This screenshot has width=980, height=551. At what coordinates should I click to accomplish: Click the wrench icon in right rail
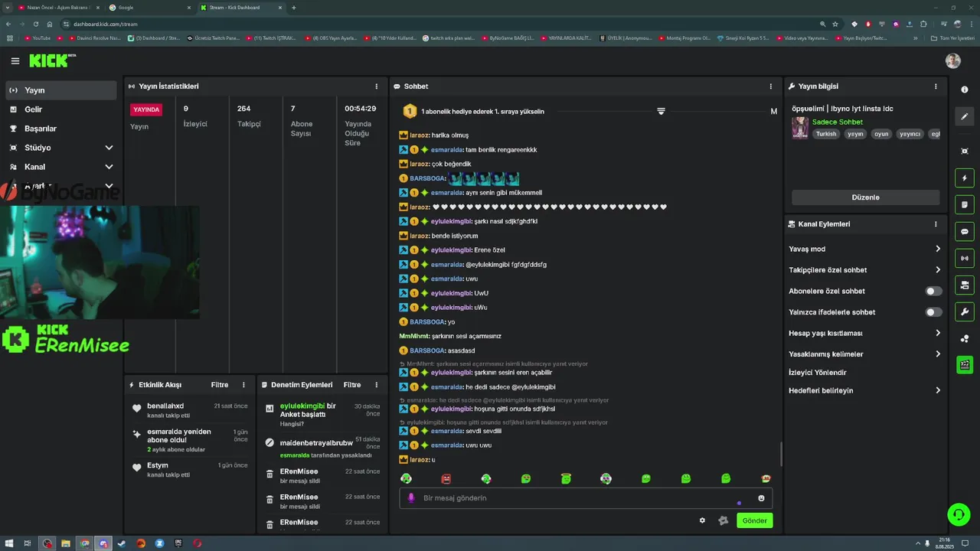point(965,311)
